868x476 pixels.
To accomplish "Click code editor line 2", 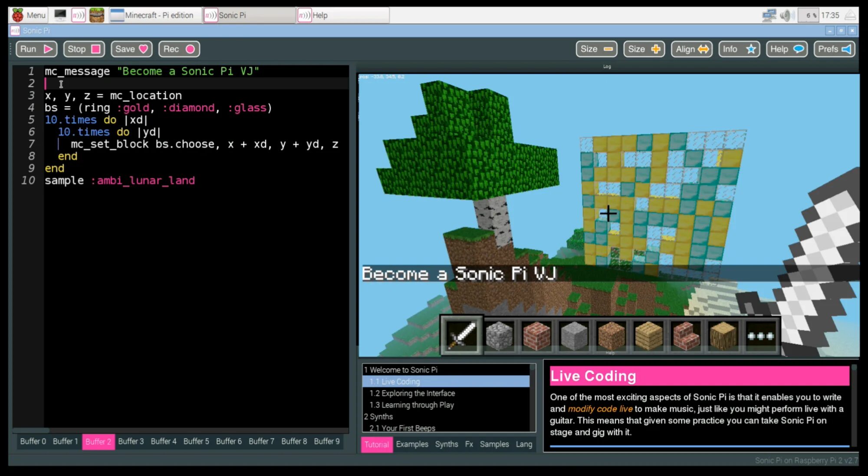I will (x=174, y=83).
